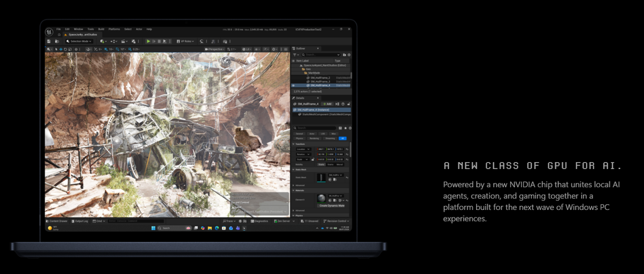The width and height of the screenshot is (644, 274).
Task: Click the Create Dynamic Material button
Action: point(331,205)
